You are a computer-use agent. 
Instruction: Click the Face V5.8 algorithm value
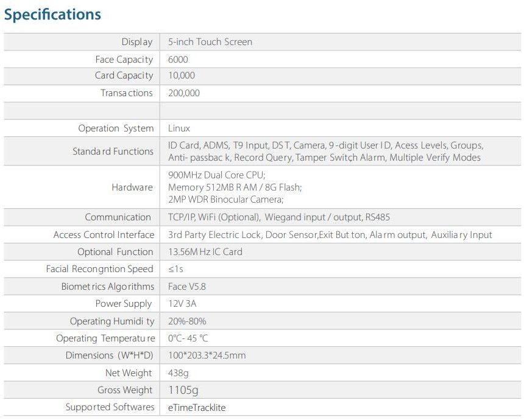click(x=187, y=287)
